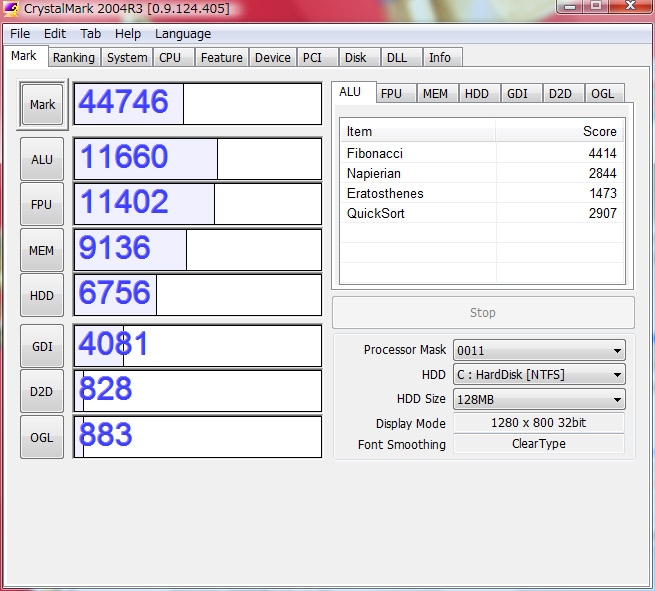Show the FPU score details tab
The width and height of the screenshot is (655, 591).
391,94
